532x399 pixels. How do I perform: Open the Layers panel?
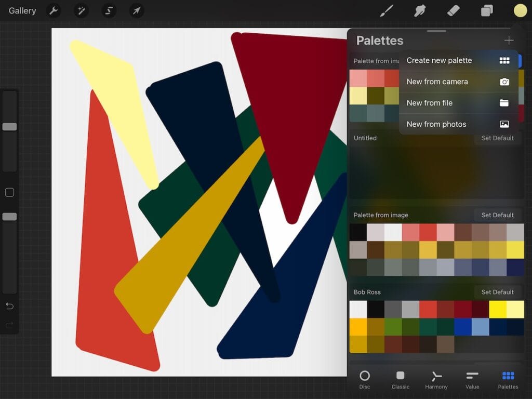486,10
